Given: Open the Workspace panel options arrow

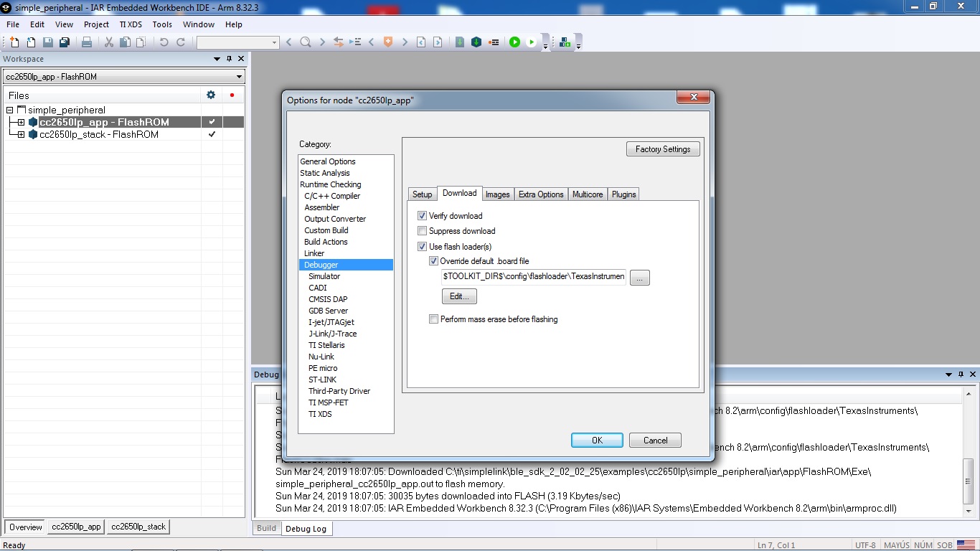Looking at the screenshot, I should pos(217,59).
